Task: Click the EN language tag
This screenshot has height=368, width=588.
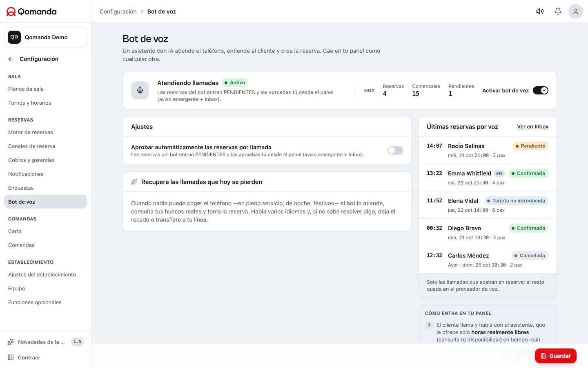Action: (499, 173)
